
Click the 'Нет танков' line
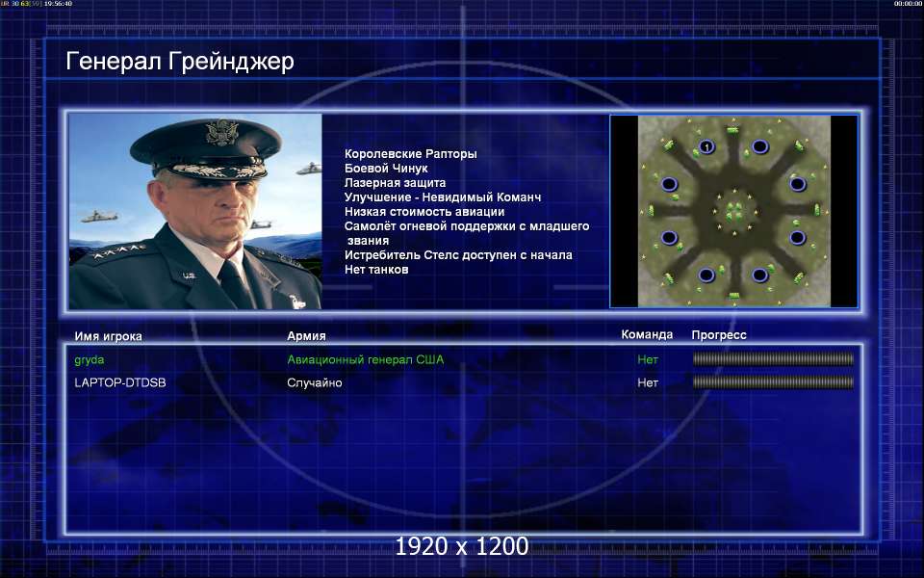[376, 270]
